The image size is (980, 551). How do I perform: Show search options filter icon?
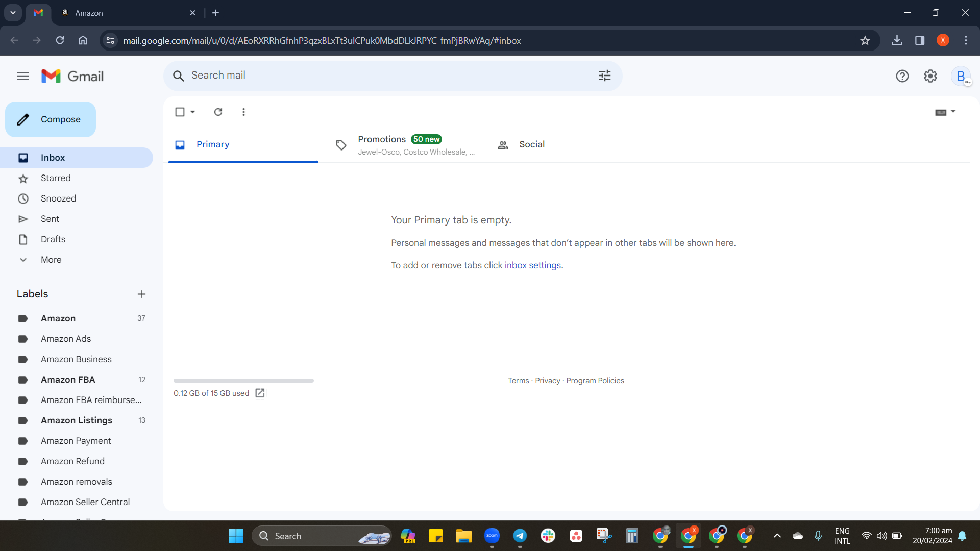point(605,76)
